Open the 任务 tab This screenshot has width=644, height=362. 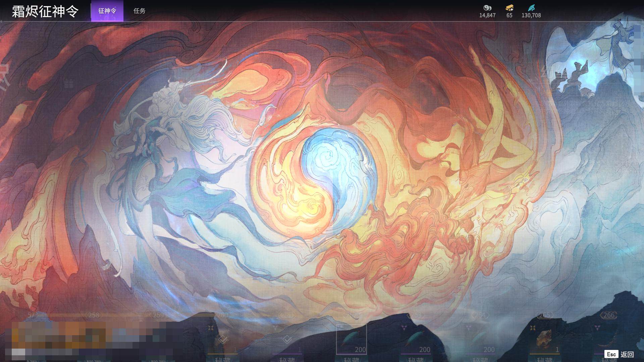click(x=139, y=11)
